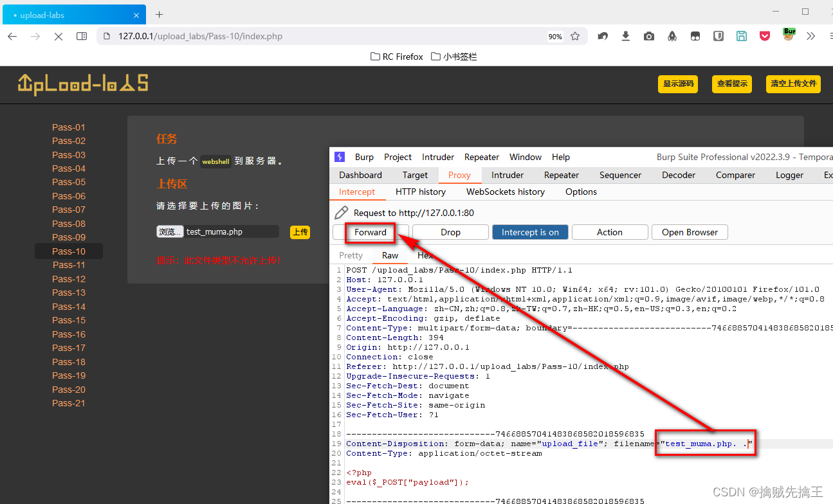Click the Burp proxy switcher extension icon
Screen dimensions: 833x504
point(789,35)
